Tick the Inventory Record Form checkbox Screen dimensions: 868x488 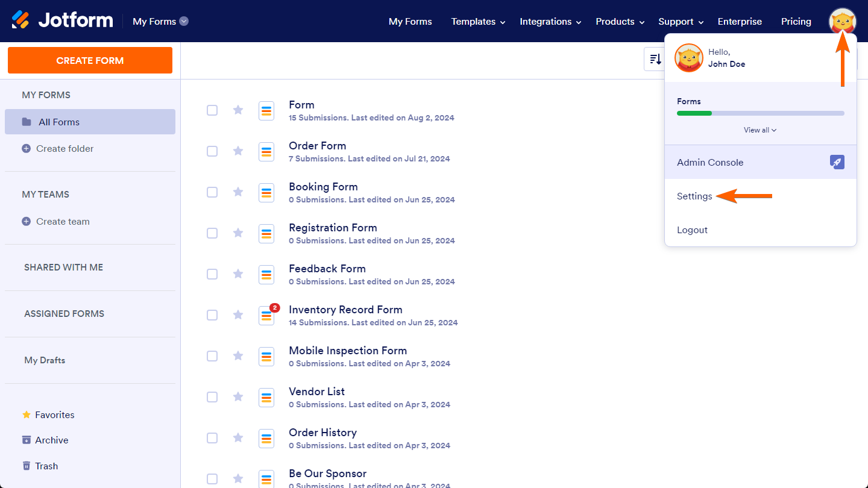click(x=212, y=314)
